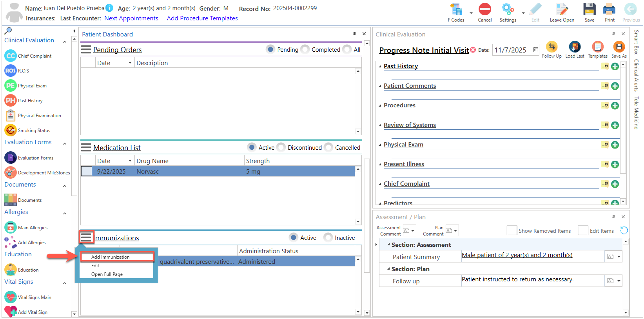644x319 pixels.
Task: Open the Smart Box side tab
Action: pyautogui.click(x=636, y=42)
